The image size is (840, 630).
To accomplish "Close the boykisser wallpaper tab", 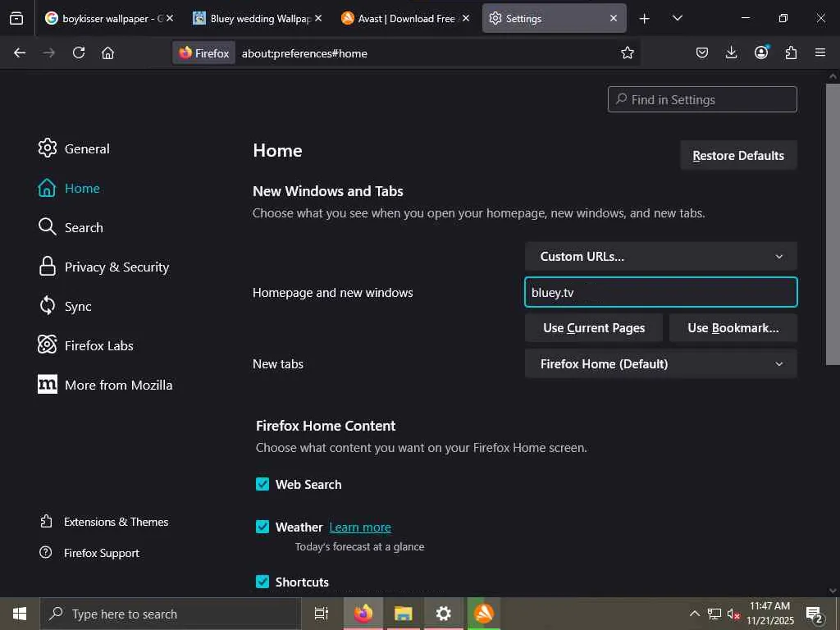I will click(x=170, y=18).
